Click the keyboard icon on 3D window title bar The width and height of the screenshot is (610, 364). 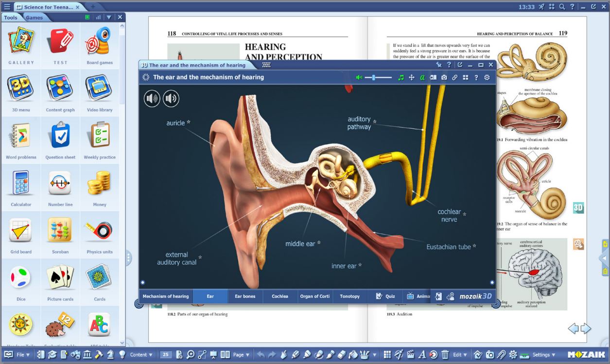[266, 65]
